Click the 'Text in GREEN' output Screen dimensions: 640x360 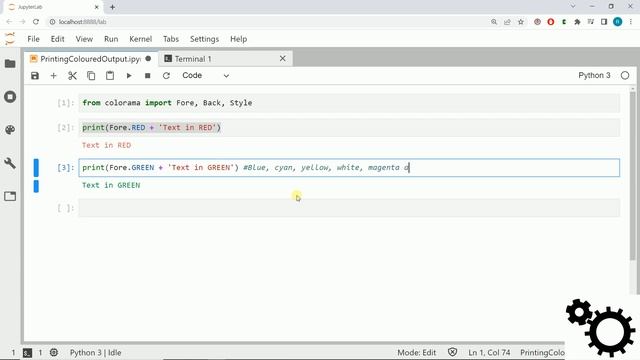[111, 185]
